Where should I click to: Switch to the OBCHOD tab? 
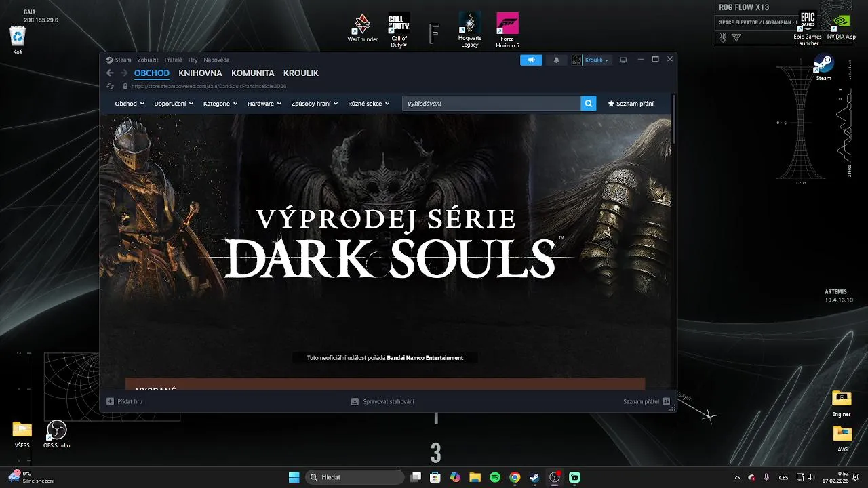[x=152, y=73]
